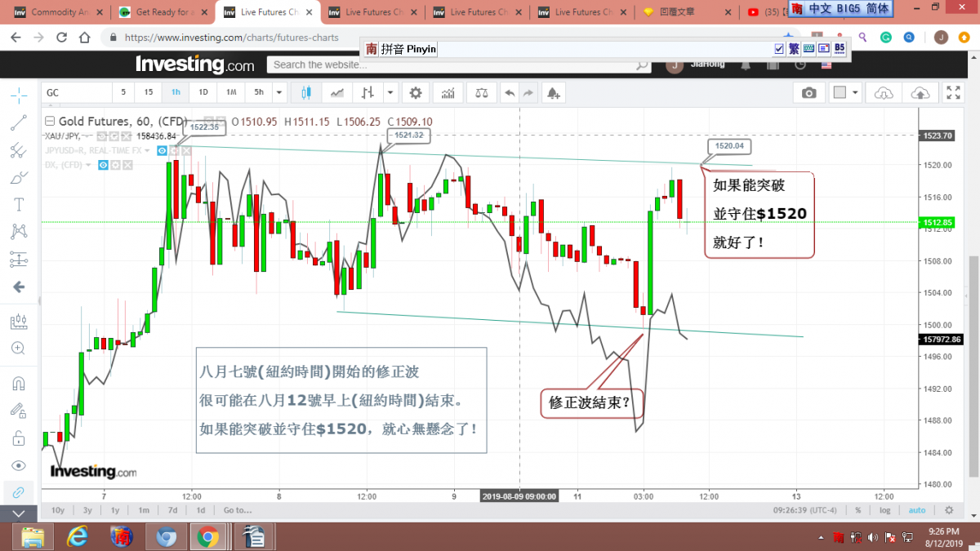Image resolution: width=980 pixels, height=551 pixels.
Task: Open the US flag language selector
Action: 826,64
